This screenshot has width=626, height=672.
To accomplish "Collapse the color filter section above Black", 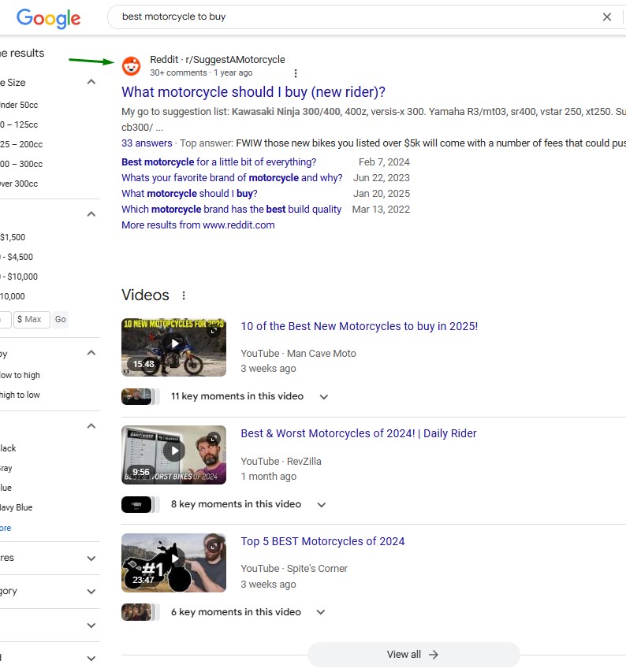I will coord(91,426).
